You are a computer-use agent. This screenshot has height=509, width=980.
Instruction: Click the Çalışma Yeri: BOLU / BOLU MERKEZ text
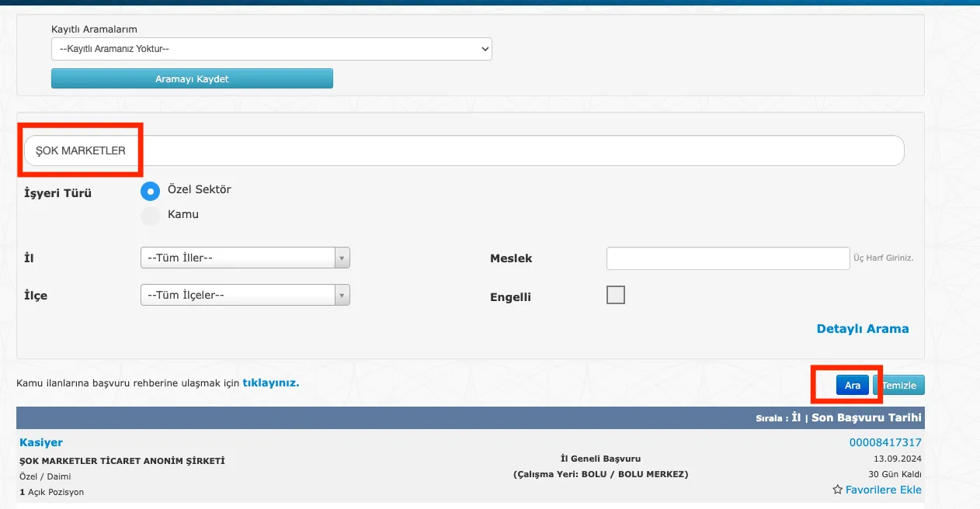coord(600,474)
